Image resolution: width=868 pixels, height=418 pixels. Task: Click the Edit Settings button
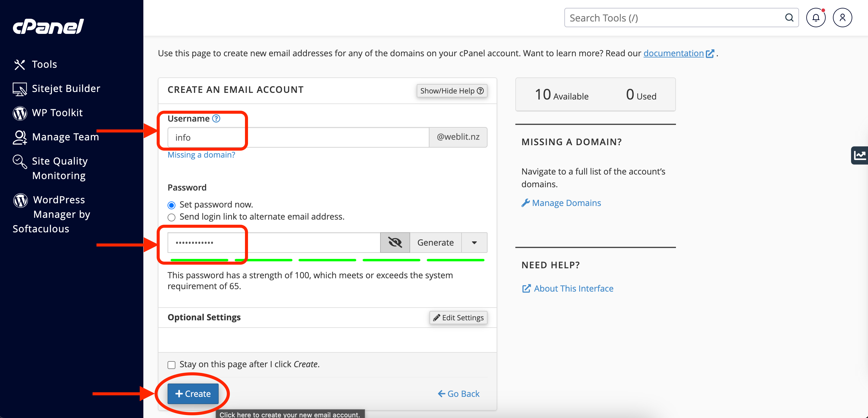pyautogui.click(x=458, y=318)
